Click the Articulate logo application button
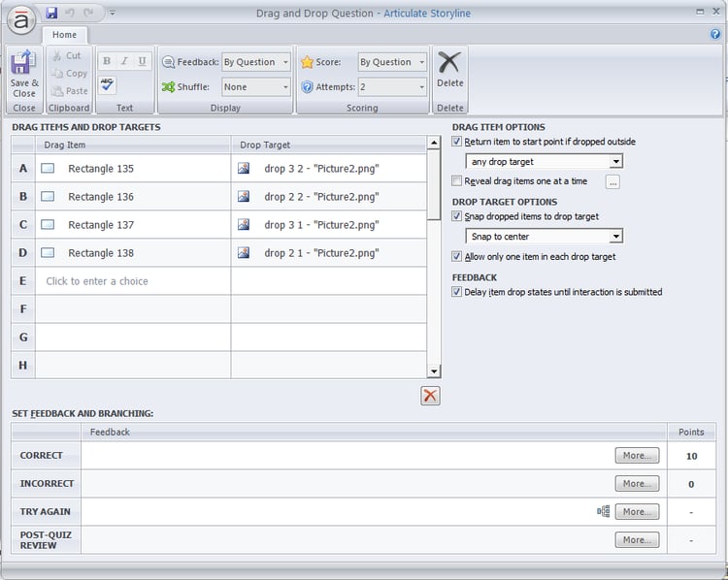728x580 pixels. (x=21, y=16)
